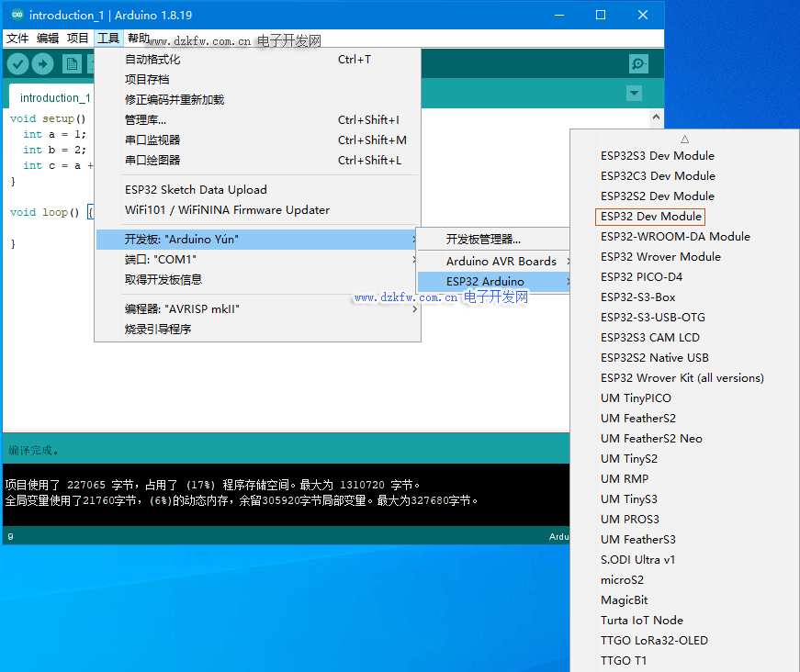Screen dimensions: 800x672
Task: Click the Upload arrow toolbar icon
Action: 43,63
